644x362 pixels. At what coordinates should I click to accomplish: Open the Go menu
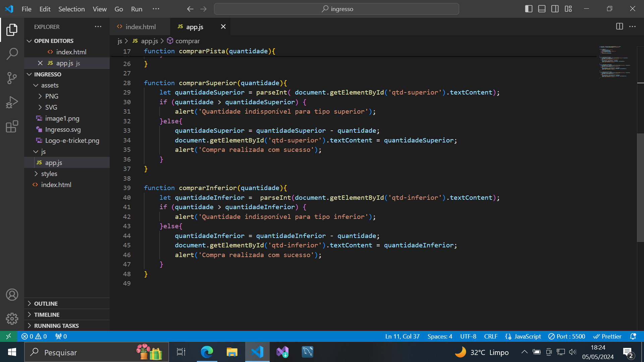coord(119,9)
